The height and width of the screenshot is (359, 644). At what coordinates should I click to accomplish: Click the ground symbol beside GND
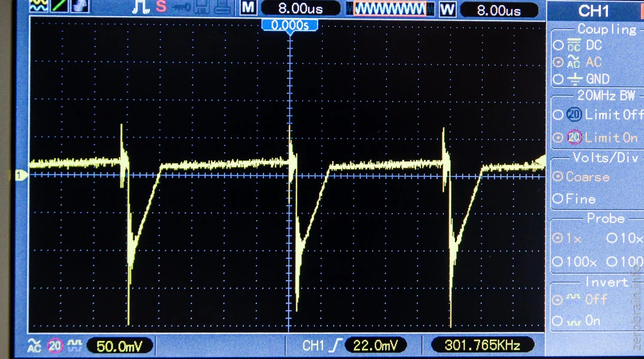[x=574, y=79]
